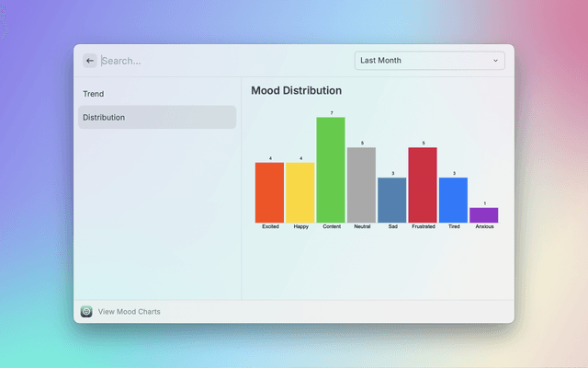Click the blue Tired bar
The width and height of the screenshot is (588, 368).
pyautogui.click(x=453, y=200)
